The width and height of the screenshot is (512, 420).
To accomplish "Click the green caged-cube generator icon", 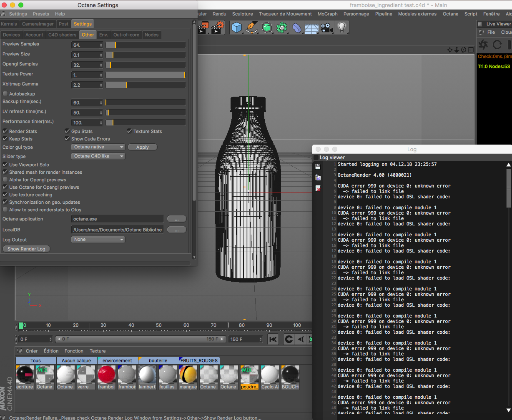I will (x=267, y=27).
